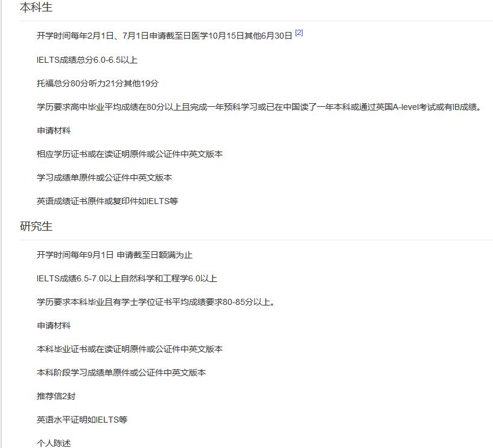Select the 本科毕业证书或在读证明 line
The height and width of the screenshot is (448, 493).
(x=129, y=349)
